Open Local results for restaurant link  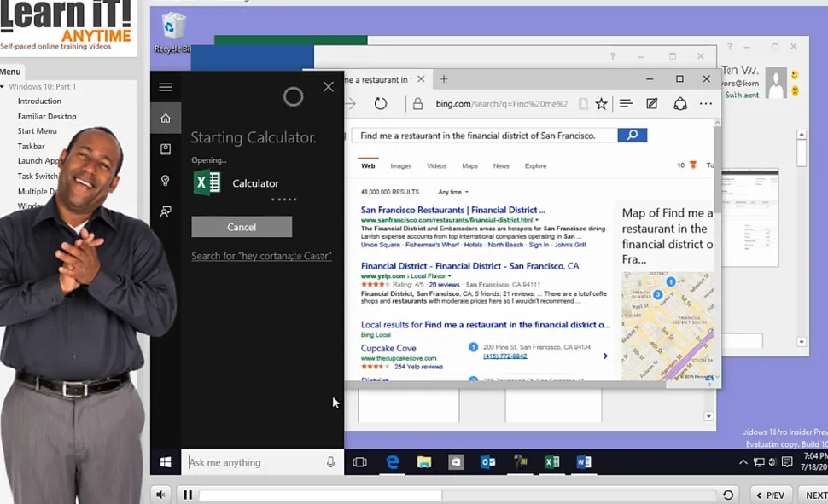click(x=486, y=325)
